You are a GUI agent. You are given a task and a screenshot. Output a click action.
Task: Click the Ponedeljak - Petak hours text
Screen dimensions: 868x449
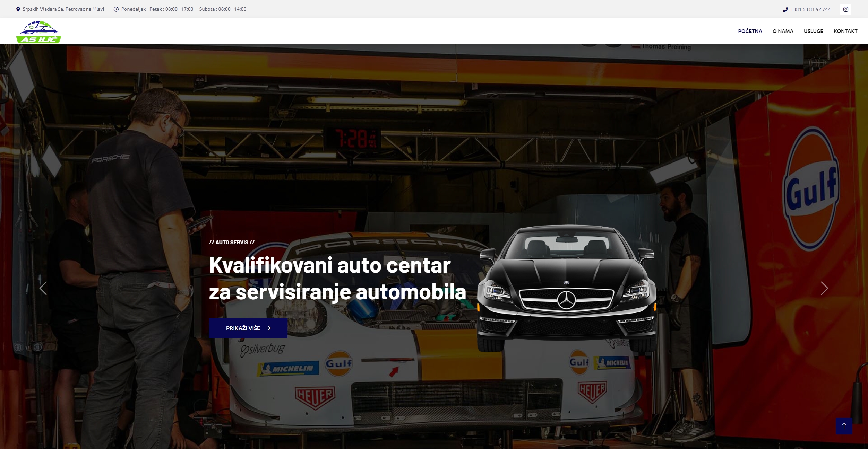pos(157,9)
